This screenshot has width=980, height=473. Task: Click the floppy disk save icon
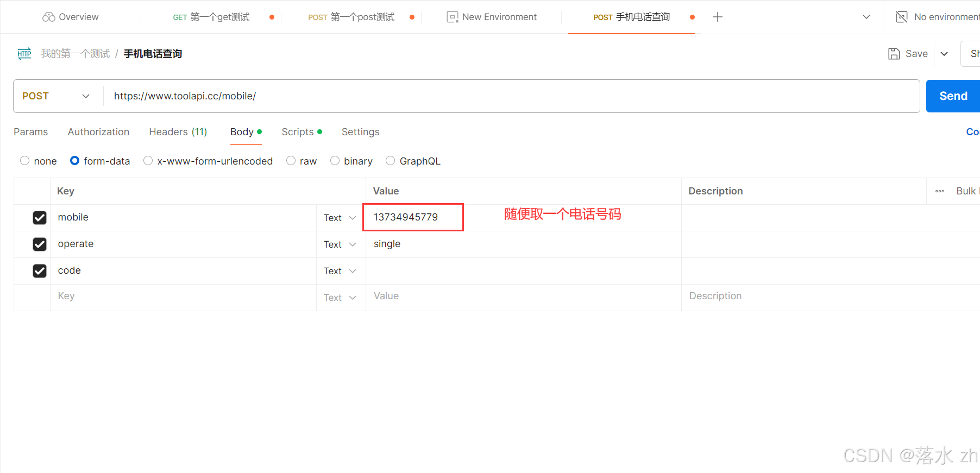click(x=894, y=54)
